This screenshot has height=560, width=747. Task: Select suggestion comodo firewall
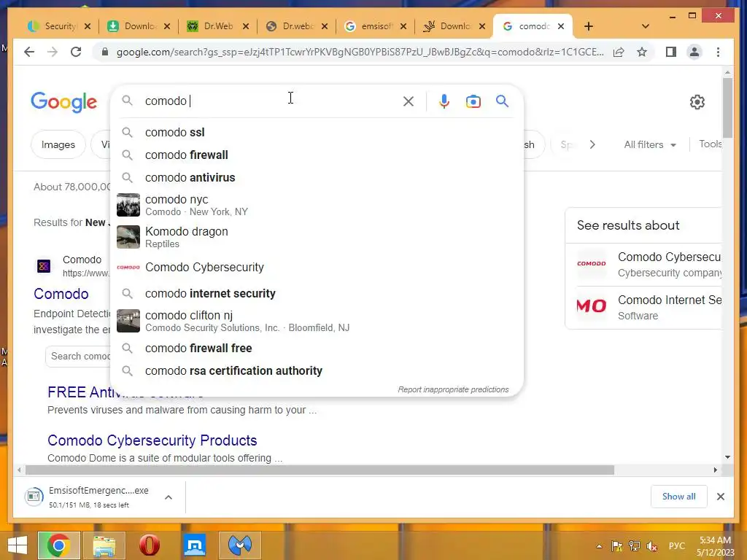(x=317, y=155)
